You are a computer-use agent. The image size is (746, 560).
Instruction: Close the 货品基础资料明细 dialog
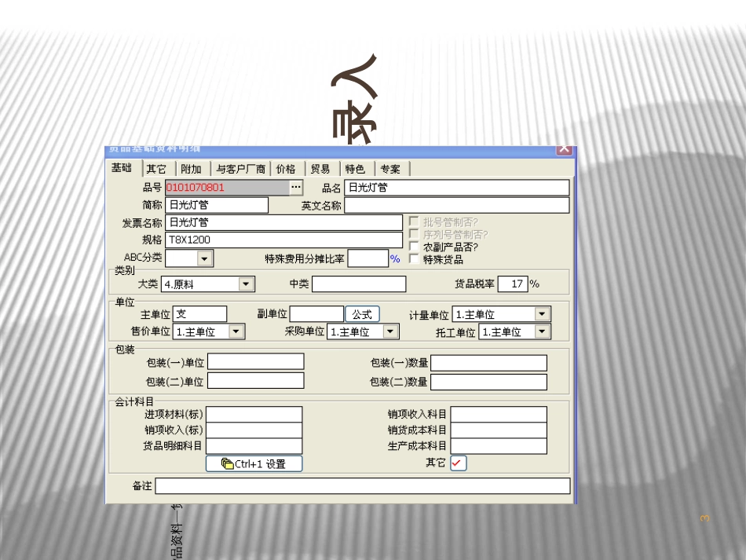tap(565, 149)
